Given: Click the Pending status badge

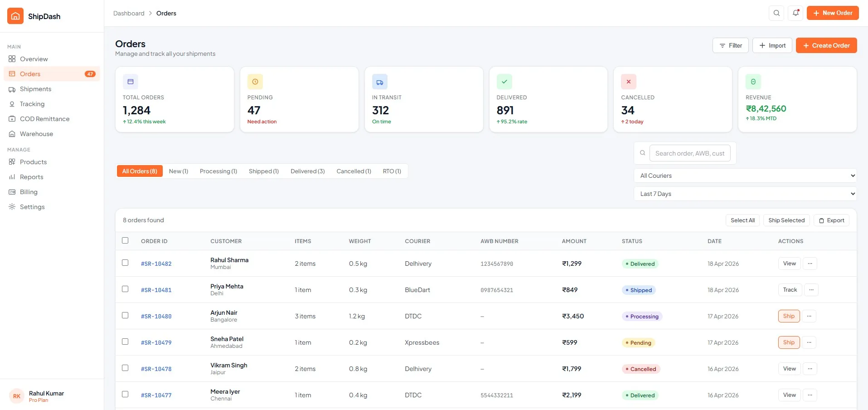Looking at the screenshot, I should 638,343.
